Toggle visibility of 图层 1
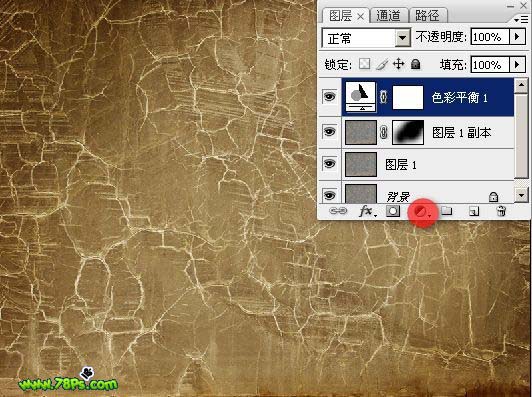Screen dimensions: 532x397 pos(329,164)
